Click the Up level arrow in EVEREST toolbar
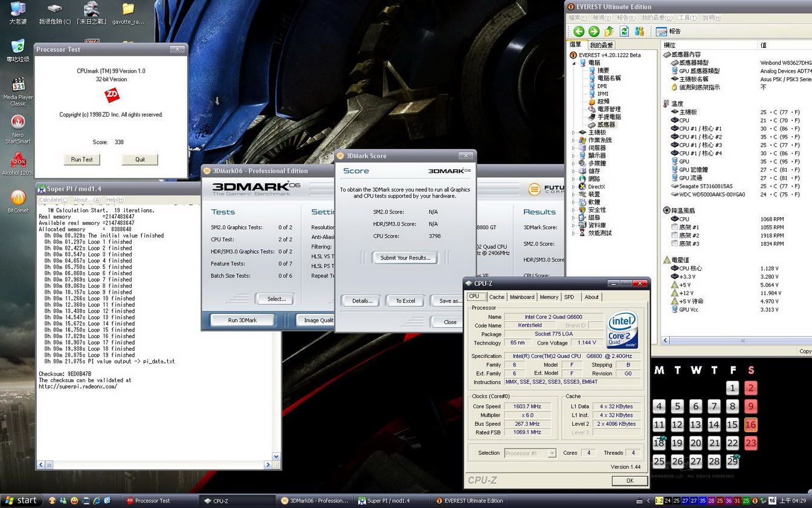This screenshot has width=812, height=508. tap(609, 31)
